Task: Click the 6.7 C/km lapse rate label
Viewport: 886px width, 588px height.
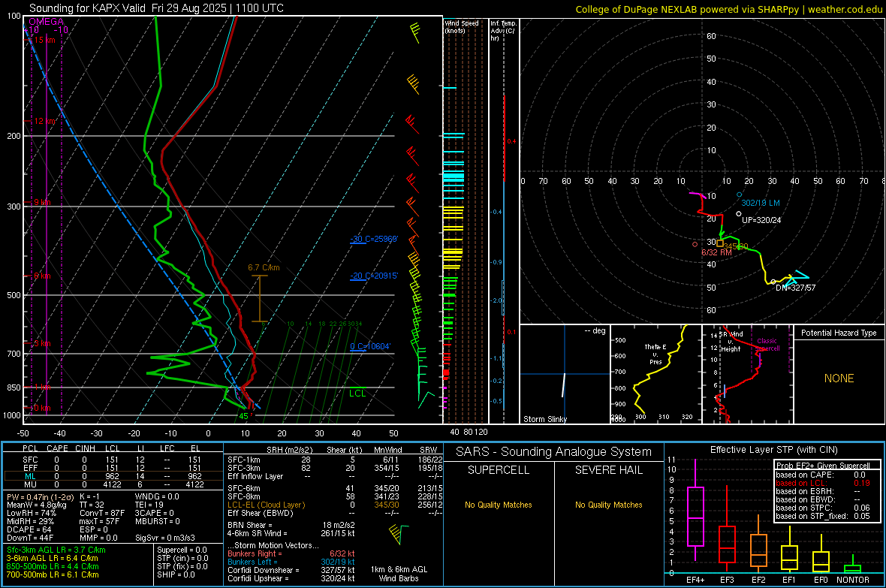Action: [264, 267]
